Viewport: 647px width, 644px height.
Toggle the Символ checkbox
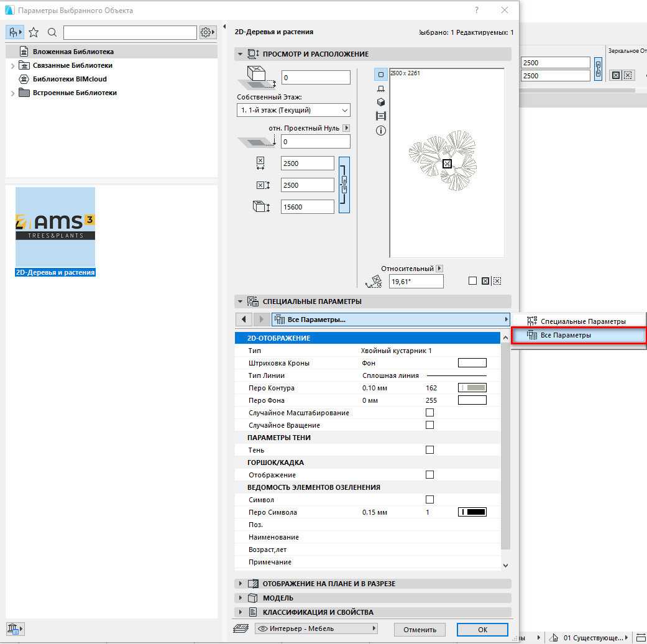(429, 500)
